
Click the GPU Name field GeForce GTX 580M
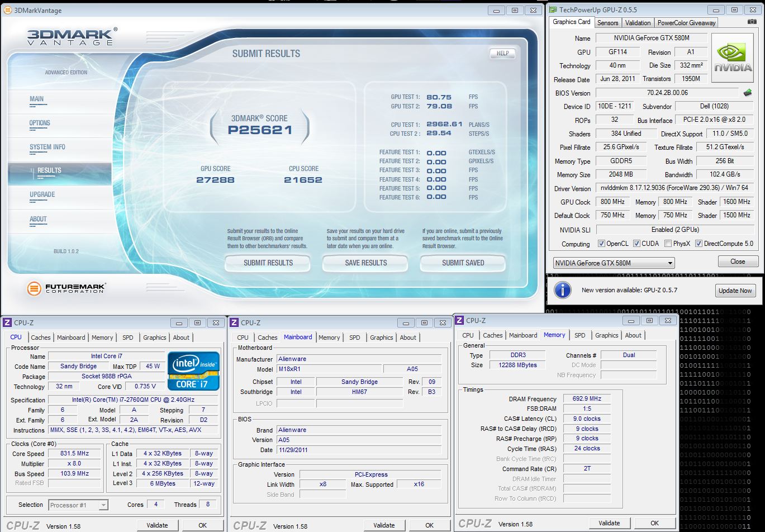pyautogui.click(x=652, y=39)
